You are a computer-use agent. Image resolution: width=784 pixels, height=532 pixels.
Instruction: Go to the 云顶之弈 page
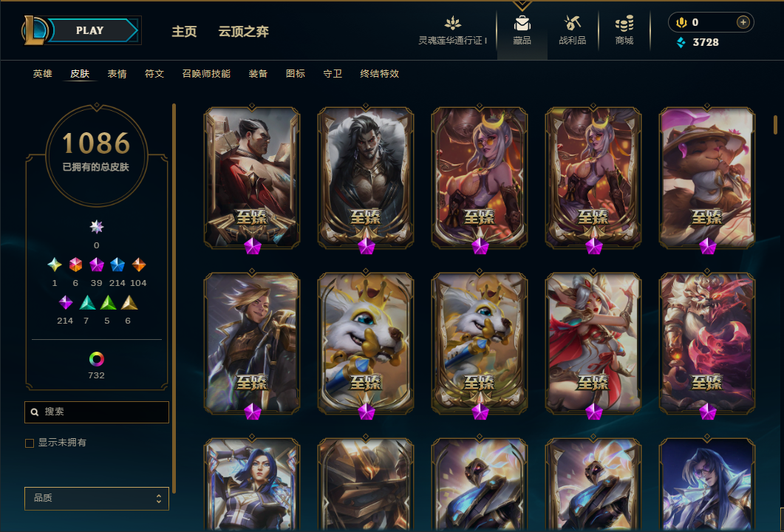click(244, 32)
